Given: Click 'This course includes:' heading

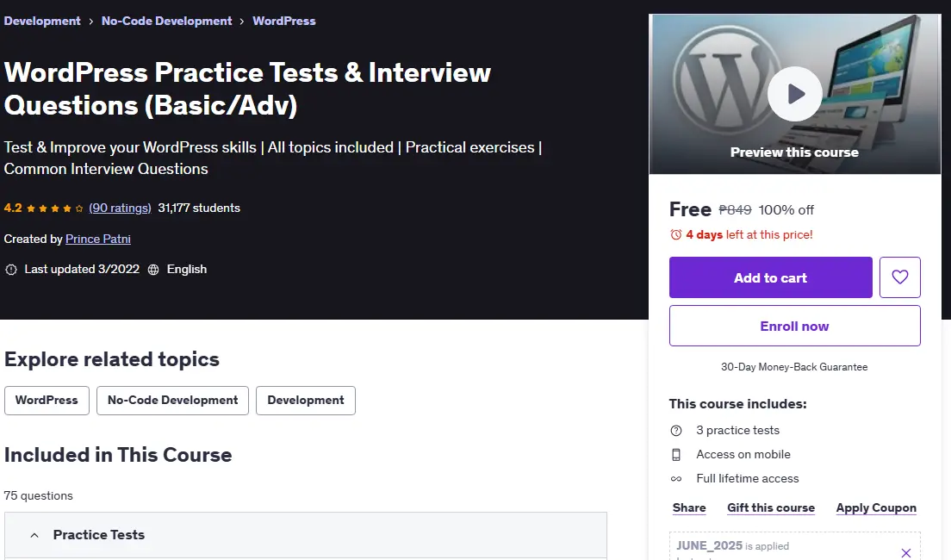Looking at the screenshot, I should (737, 404).
